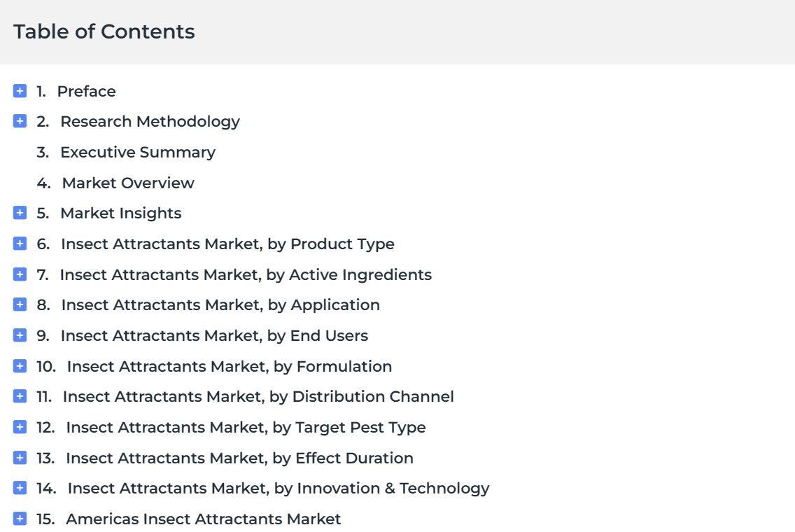Viewport: 795px width, 532px height.
Task: Click plus icon next to End Users
Action: pyautogui.click(x=20, y=335)
